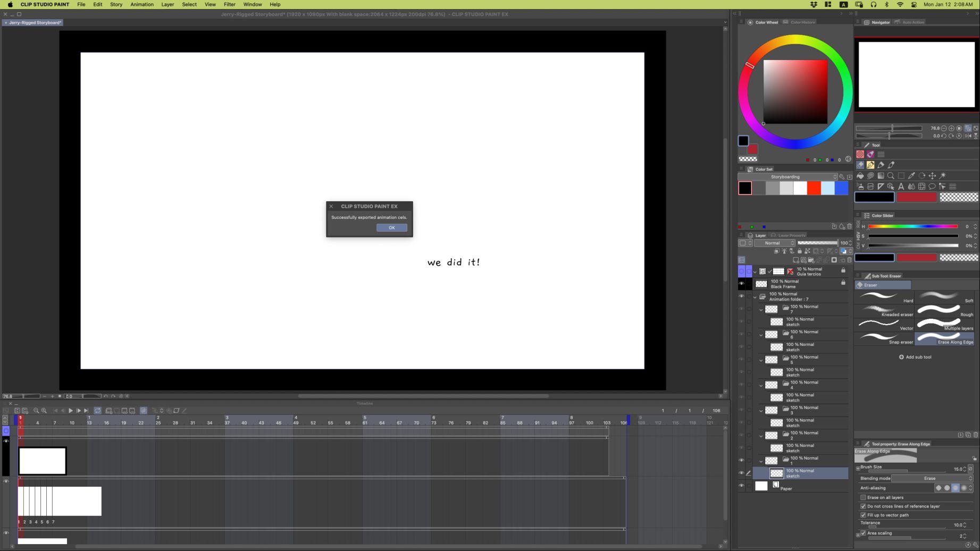Viewport: 980px width, 551px height.
Task: Select the Gradient tool
Action: [881, 175]
